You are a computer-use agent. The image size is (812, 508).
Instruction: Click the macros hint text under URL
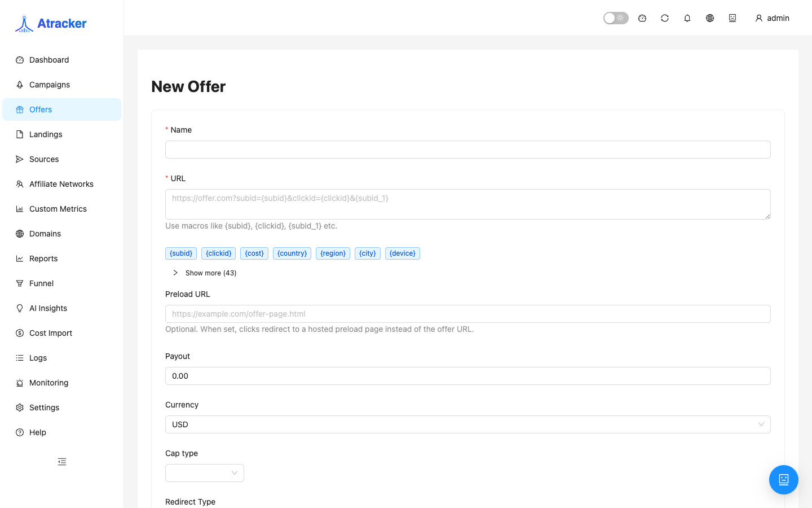[x=251, y=226]
